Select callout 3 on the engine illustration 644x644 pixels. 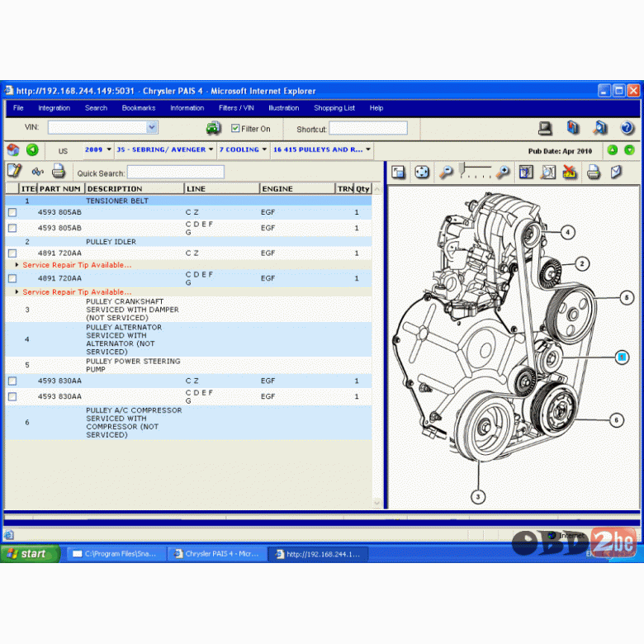tap(478, 497)
